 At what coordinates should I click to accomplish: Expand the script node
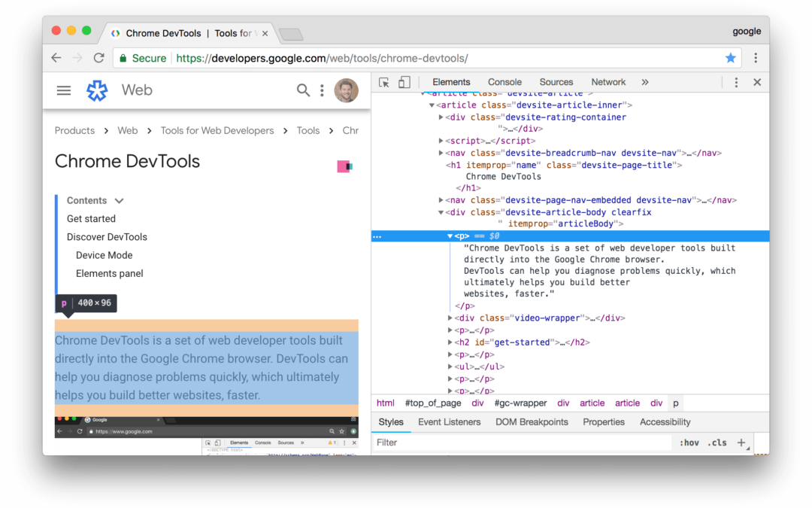pos(441,141)
